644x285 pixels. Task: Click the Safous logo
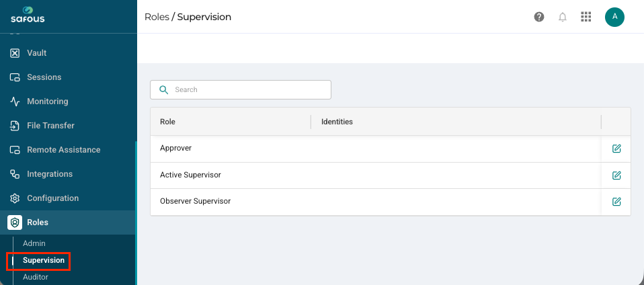[x=28, y=14]
